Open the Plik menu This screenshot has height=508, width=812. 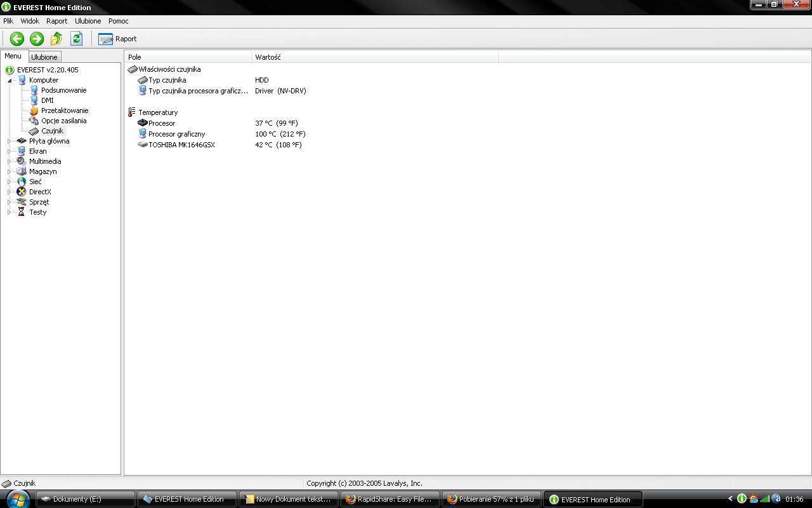click(8, 21)
